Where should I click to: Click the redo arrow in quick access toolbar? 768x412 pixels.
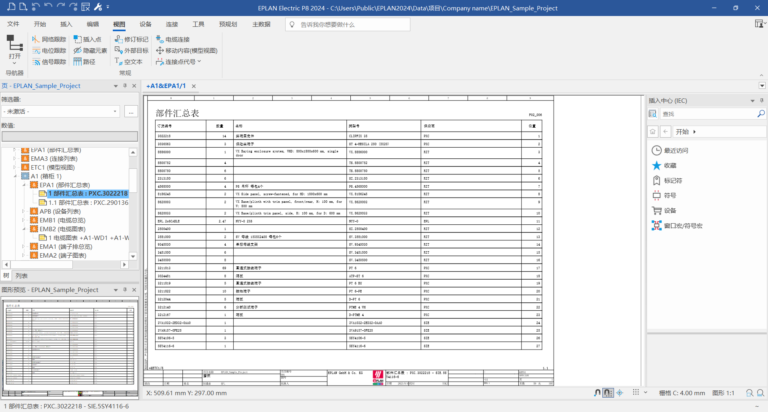point(60,7)
